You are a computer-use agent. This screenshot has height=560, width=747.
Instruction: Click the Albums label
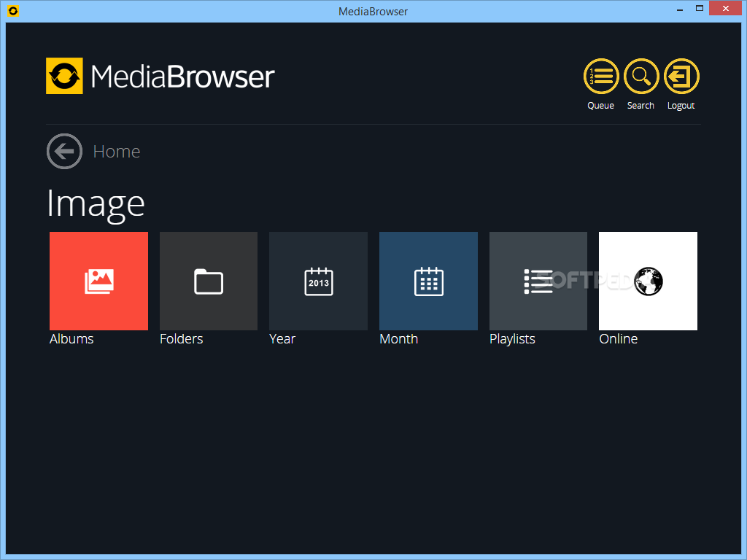click(x=71, y=339)
